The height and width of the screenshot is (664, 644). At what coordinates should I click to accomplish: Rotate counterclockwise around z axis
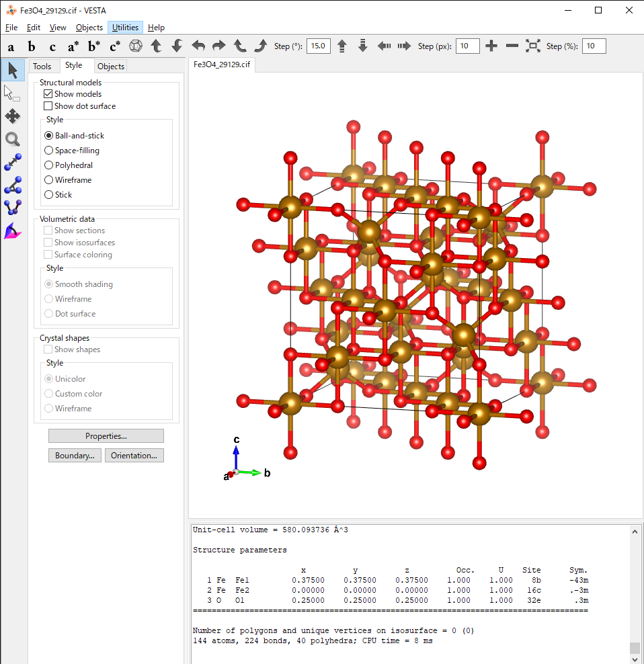(240, 46)
